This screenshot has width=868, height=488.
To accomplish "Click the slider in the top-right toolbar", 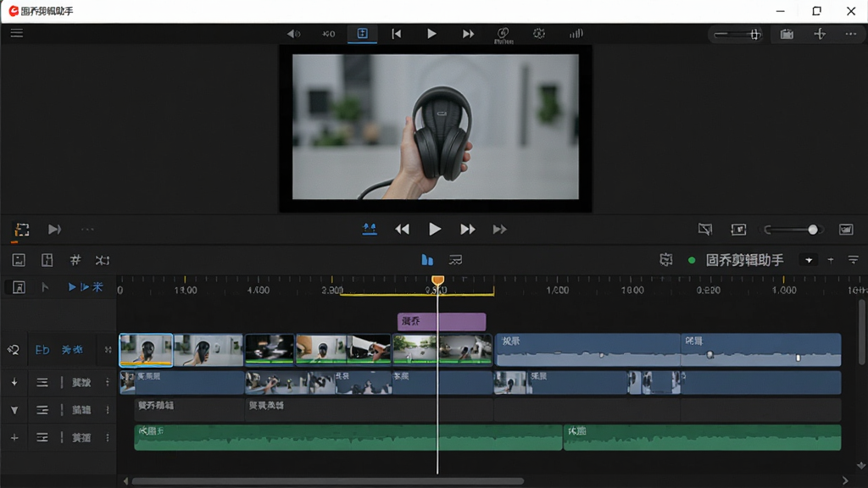I will [737, 34].
